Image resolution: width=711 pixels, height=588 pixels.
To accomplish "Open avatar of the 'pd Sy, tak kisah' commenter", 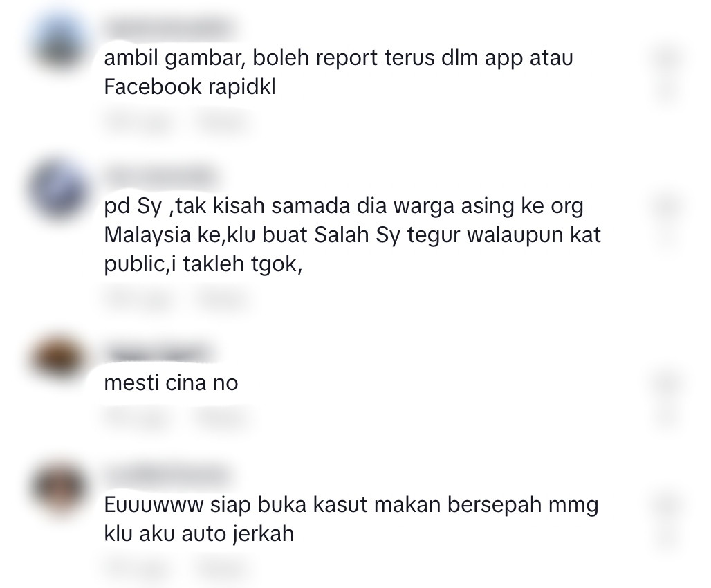I will [x=59, y=189].
